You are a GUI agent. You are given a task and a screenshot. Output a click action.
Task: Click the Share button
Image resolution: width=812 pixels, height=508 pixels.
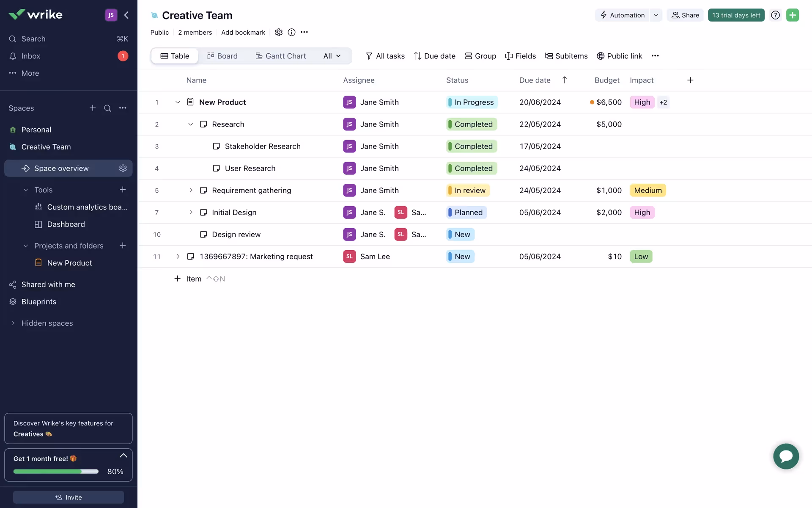pos(685,15)
